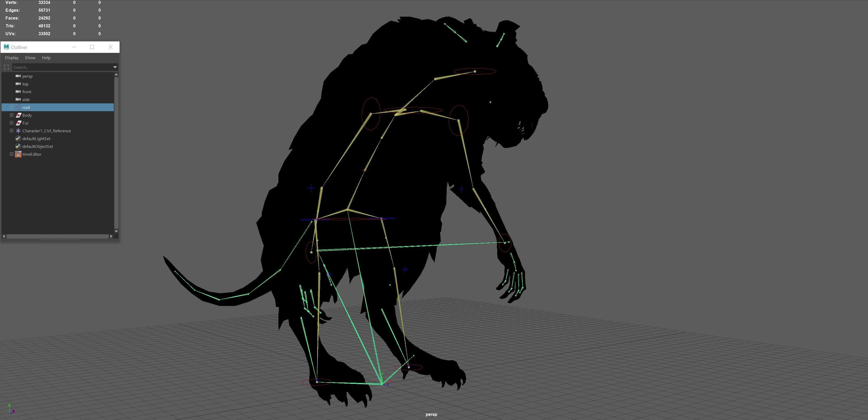This screenshot has width=868, height=420.
Task: Click the front camera icon
Action: pos(18,92)
